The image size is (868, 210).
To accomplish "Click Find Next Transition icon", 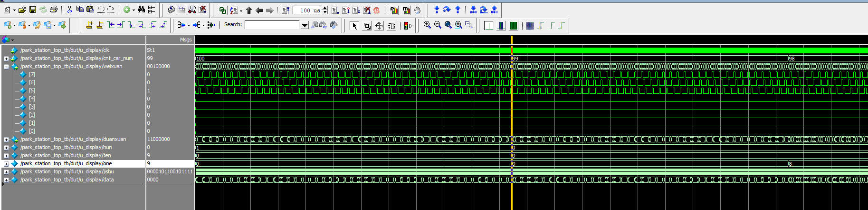I will click(121, 25).
